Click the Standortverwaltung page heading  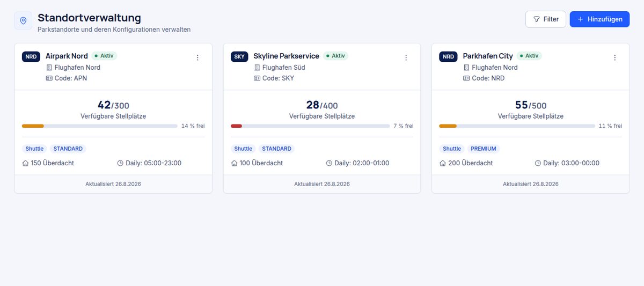pos(90,18)
